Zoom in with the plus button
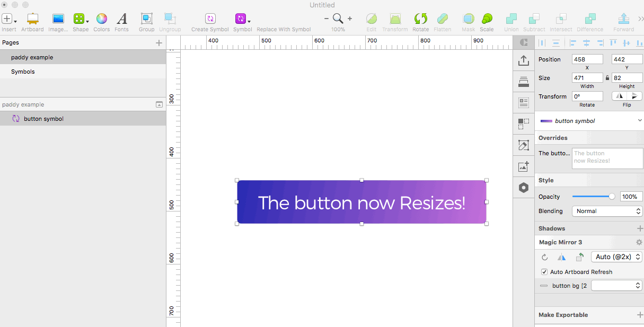The image size is (644, 327). [350, 19]
